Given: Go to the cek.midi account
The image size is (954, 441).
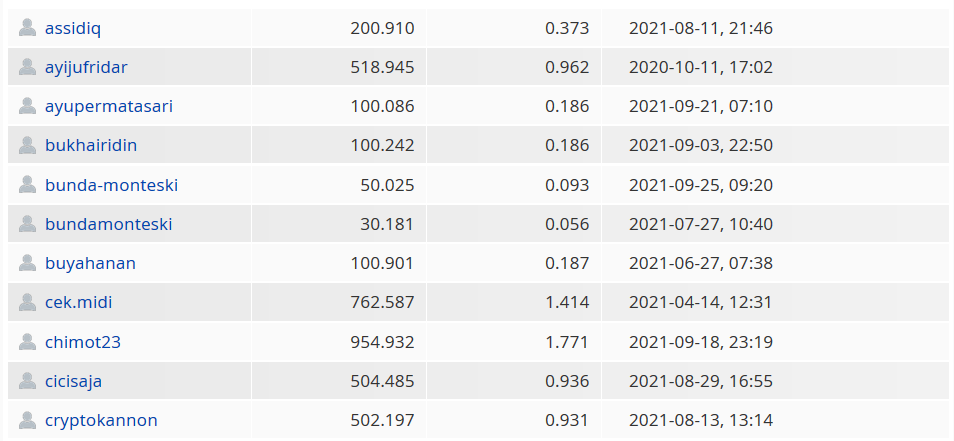Looking at the screenshot, I should pos(78,302).
